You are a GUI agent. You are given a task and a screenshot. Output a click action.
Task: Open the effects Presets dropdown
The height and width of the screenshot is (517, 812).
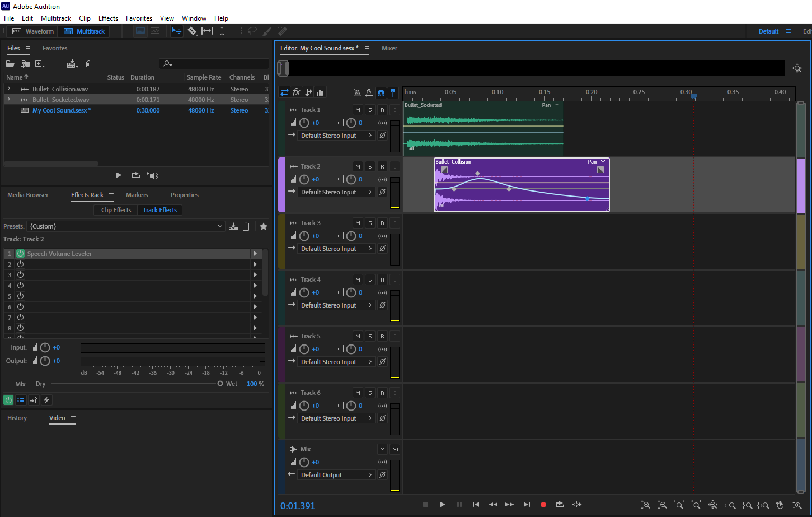pos(126,226)
